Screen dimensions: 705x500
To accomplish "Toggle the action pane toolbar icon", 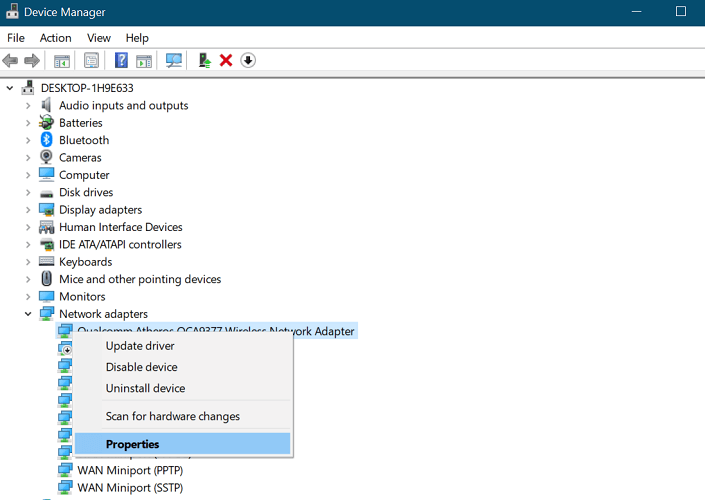I will click(144, 61).
